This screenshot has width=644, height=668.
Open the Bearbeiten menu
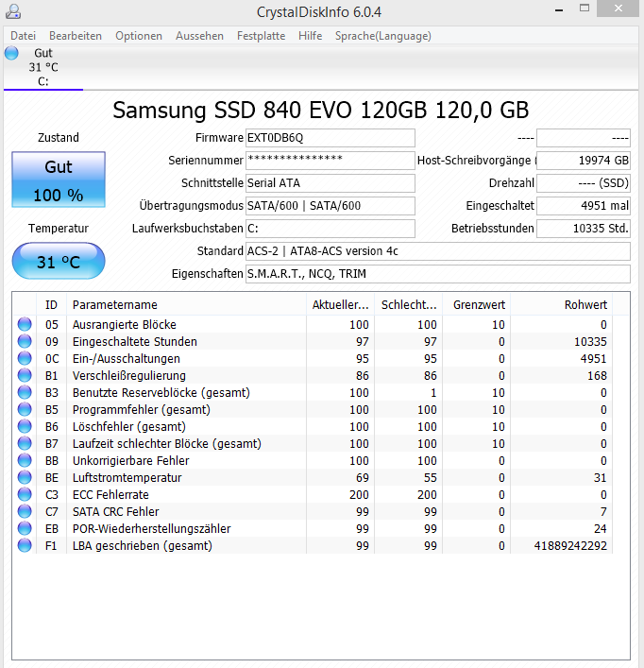click(76, 36)
